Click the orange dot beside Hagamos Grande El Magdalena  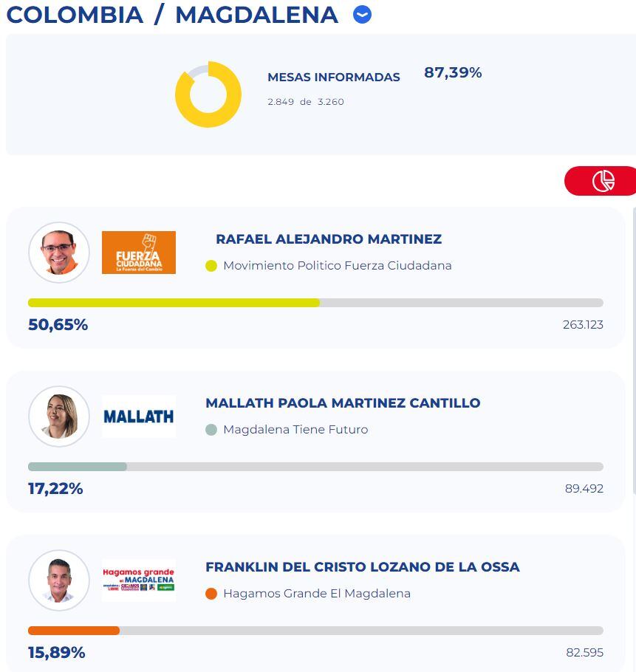pos(211,594)
